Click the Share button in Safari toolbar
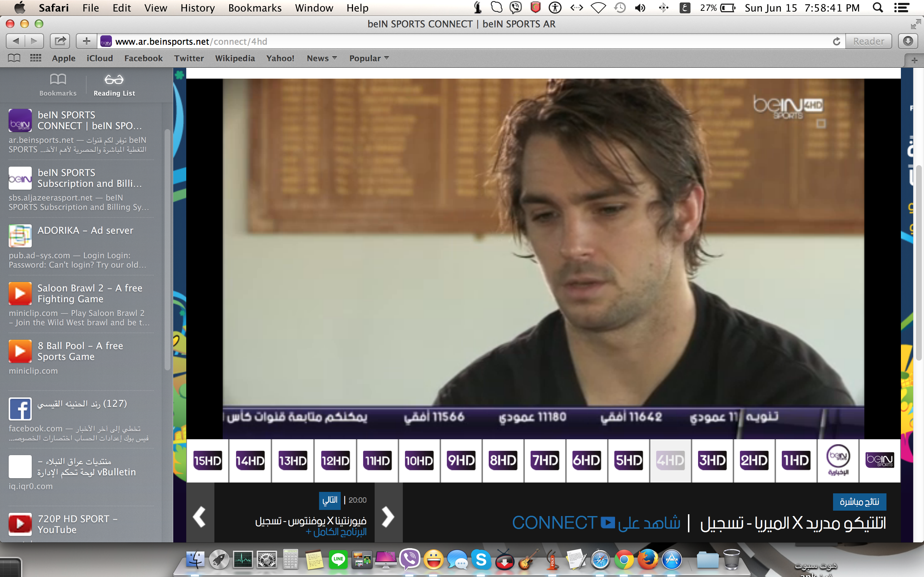The width and height of the screenshot is (924, 577). coord(60,41)
